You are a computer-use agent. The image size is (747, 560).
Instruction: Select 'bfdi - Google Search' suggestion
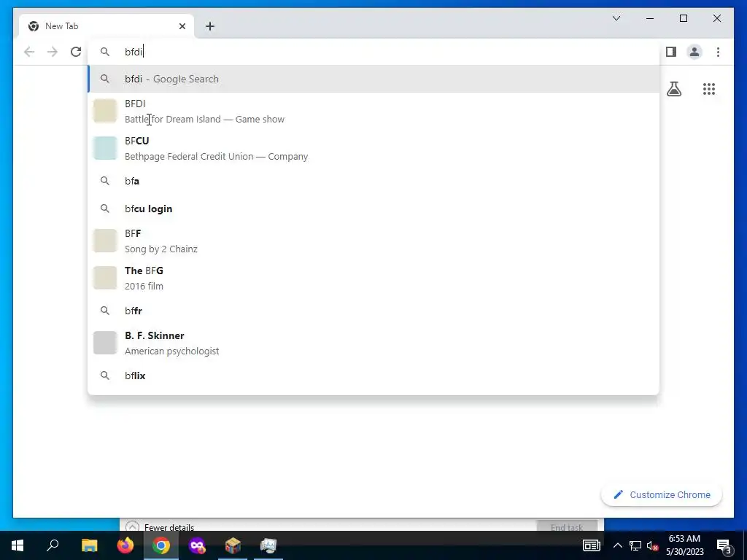373,79
